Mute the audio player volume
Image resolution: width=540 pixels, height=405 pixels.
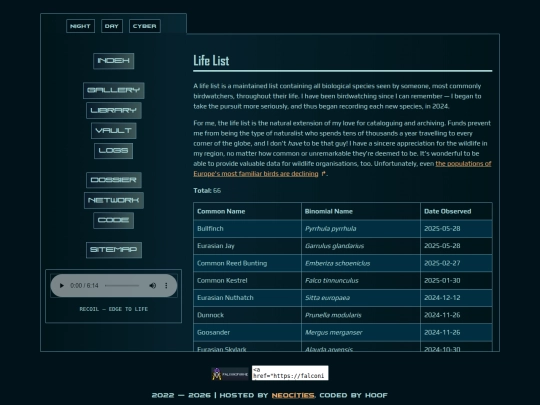[153, 285]
